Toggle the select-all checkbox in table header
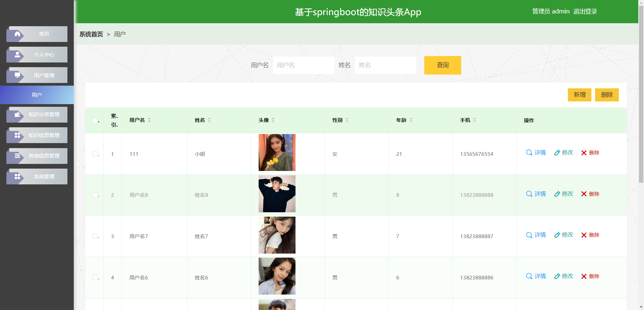Viewport: 644px width, 310px height. click(x=95, y=120)
